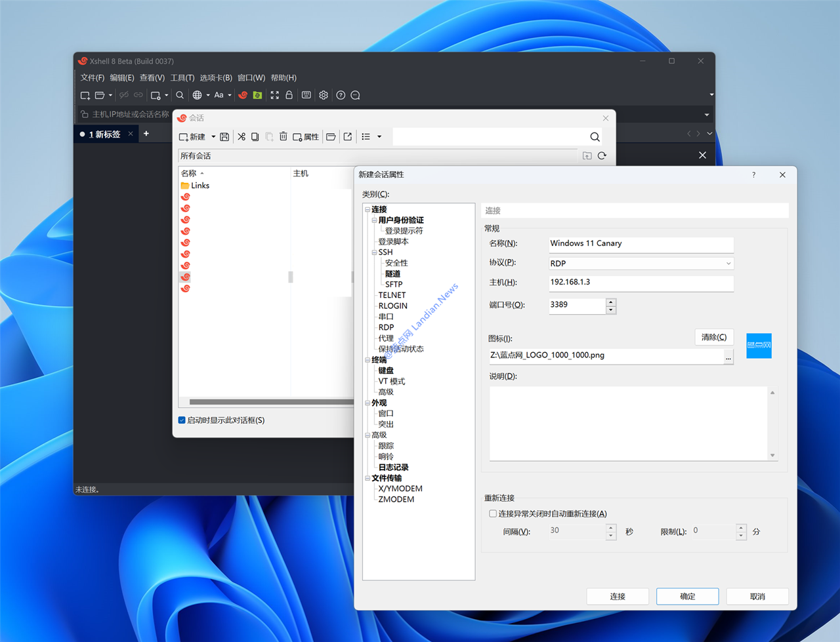The height and width of the screenshot is (642, 840).
Task: Select ZMODEM in the category tree
Action: [396, 499]
